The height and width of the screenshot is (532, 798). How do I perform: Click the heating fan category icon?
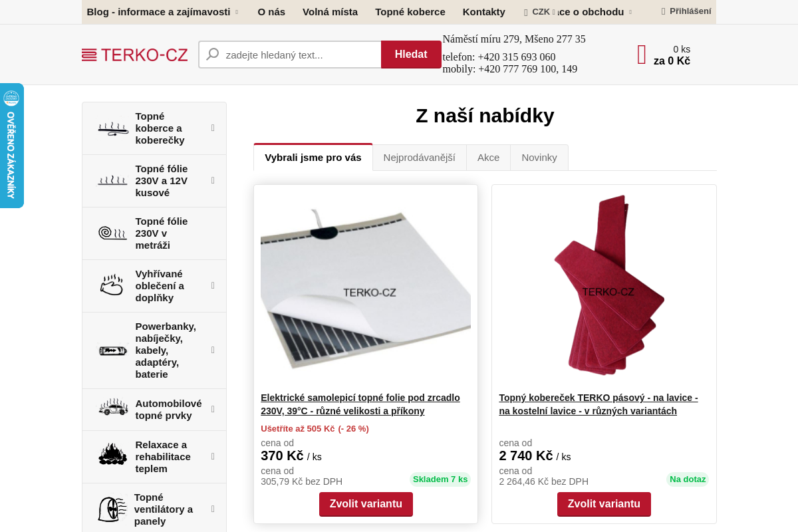pos(111,509)
